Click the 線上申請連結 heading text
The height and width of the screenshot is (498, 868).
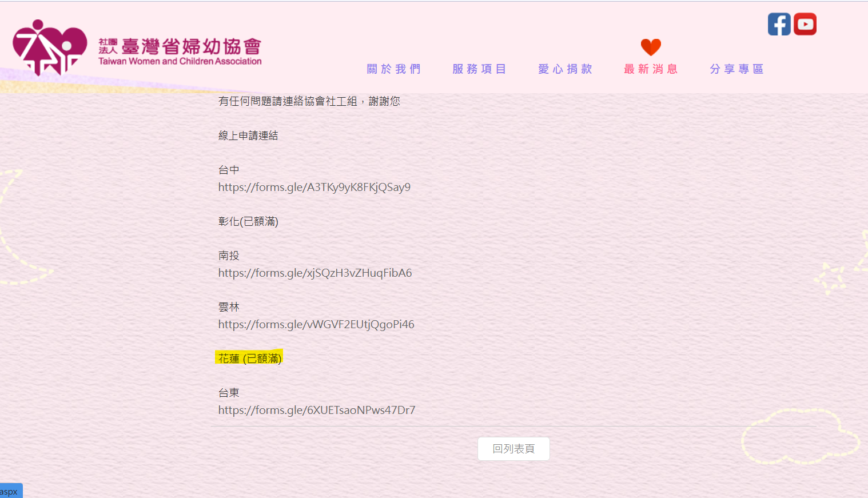248,136
